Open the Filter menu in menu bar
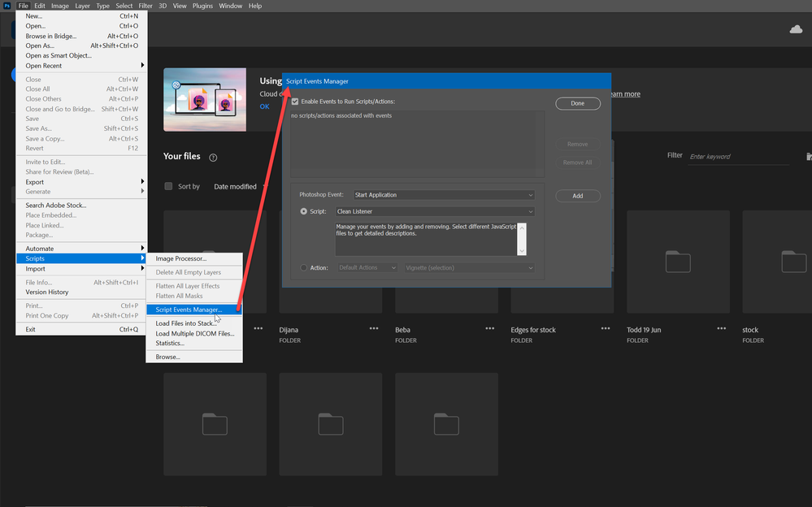The height and width of the screenshot is (507, 812). (145, 6)
